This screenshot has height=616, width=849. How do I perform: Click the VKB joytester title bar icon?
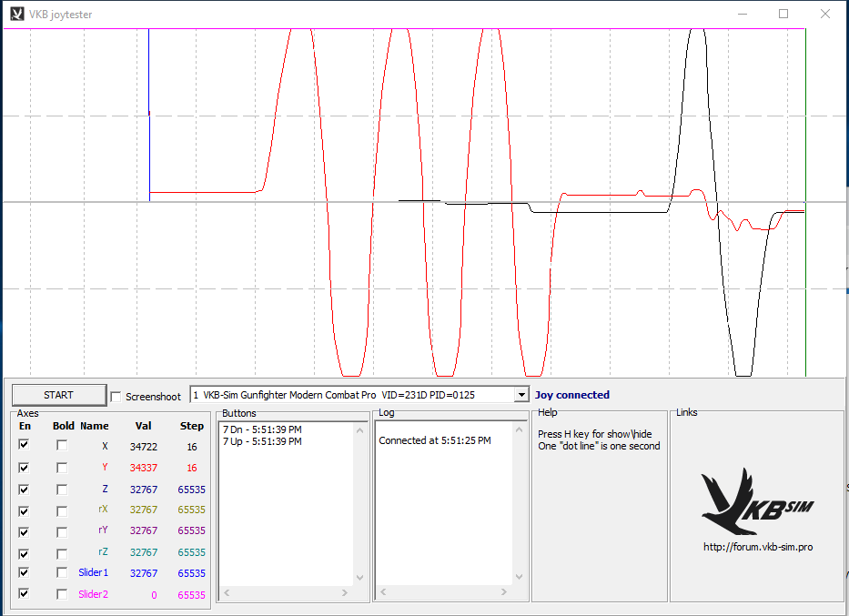(16, 14)
